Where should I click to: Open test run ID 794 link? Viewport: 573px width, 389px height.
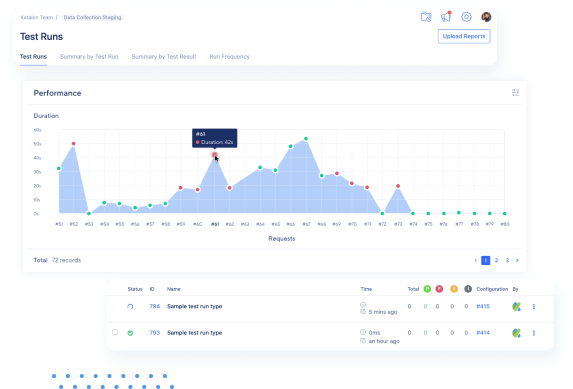(155, 306)
